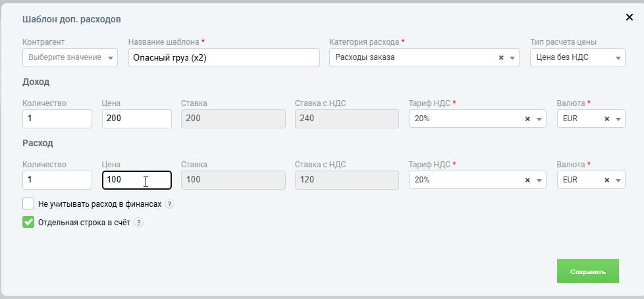Clear the Категория расхода selection
Viewport: 644px width, 299px height.
coord(501,58)
